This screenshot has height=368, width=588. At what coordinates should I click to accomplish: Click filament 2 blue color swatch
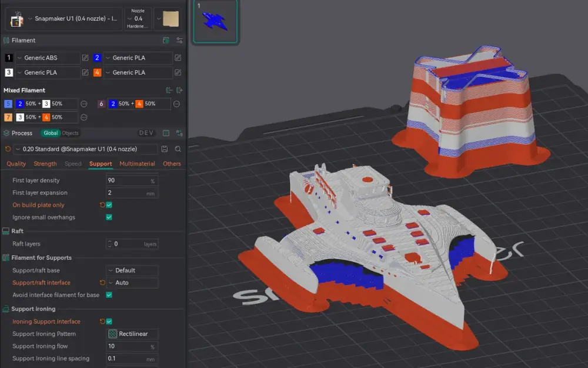(x=97, y=58)
